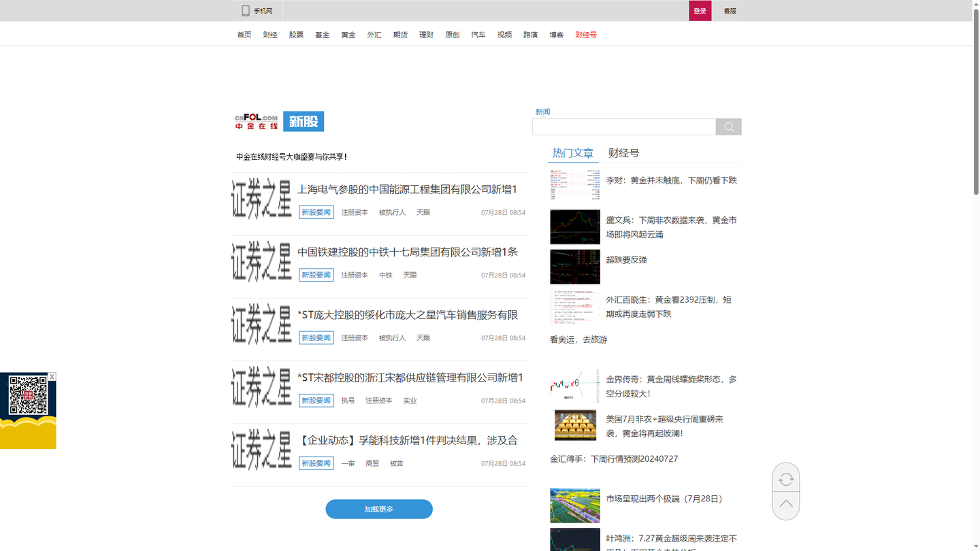
Task: Click 新股要闻 tag under 孚能科技 article
Action: click(x=316, y=463)
